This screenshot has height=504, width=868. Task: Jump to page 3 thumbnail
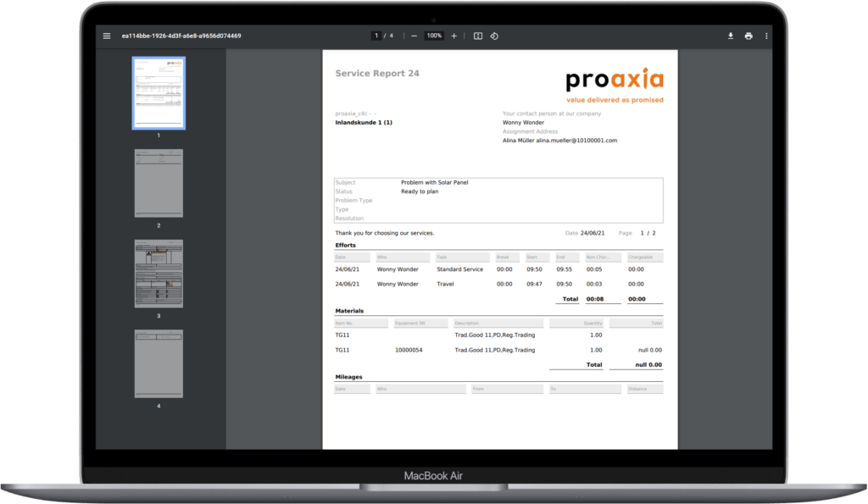tap(159, 274)
